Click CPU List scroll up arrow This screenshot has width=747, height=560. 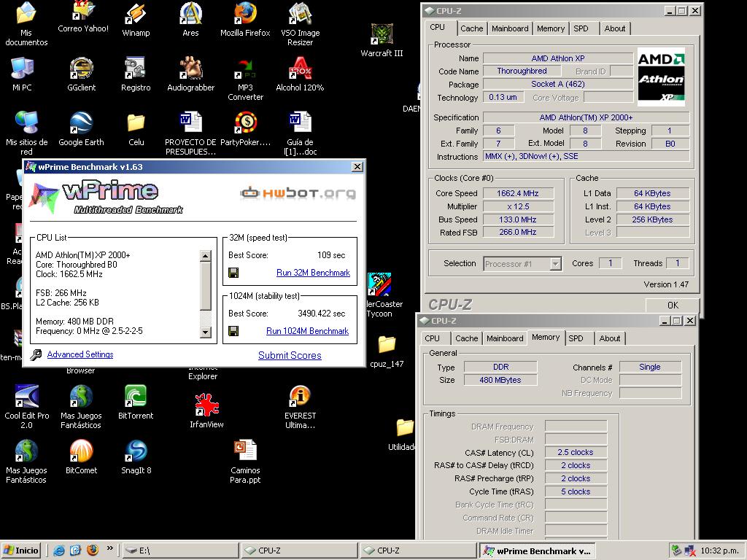click(x=205, y=256)
